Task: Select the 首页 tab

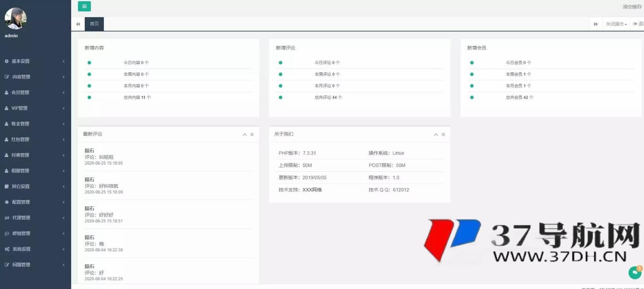Action: click(94, 24)
